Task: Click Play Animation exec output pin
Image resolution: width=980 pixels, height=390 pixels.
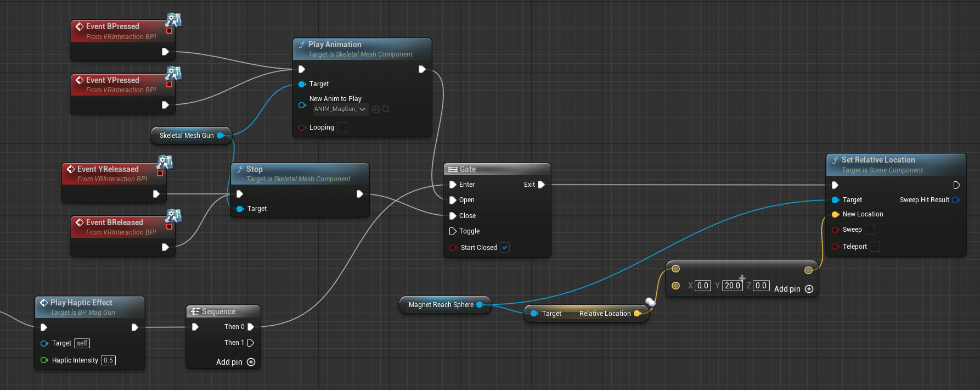Action: (422, 69)
